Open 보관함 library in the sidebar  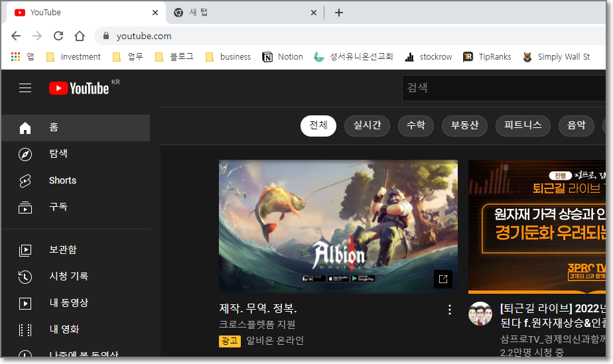[x=76, y=250]
